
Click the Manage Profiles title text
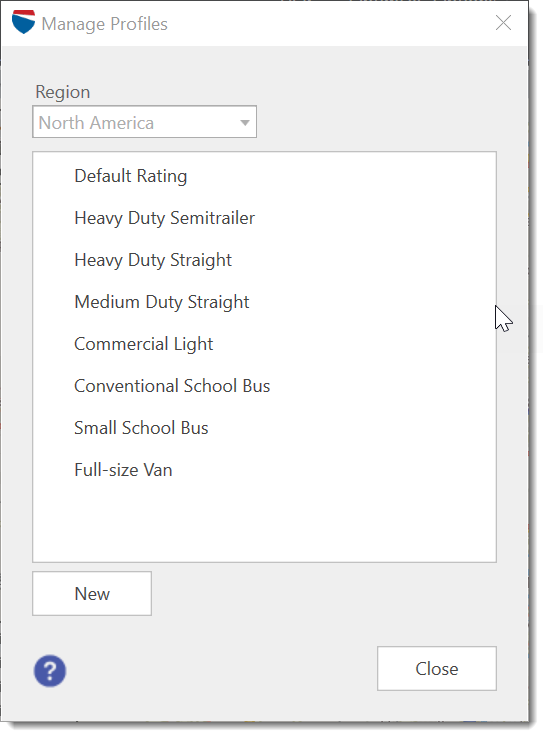[x=104, y=24]
